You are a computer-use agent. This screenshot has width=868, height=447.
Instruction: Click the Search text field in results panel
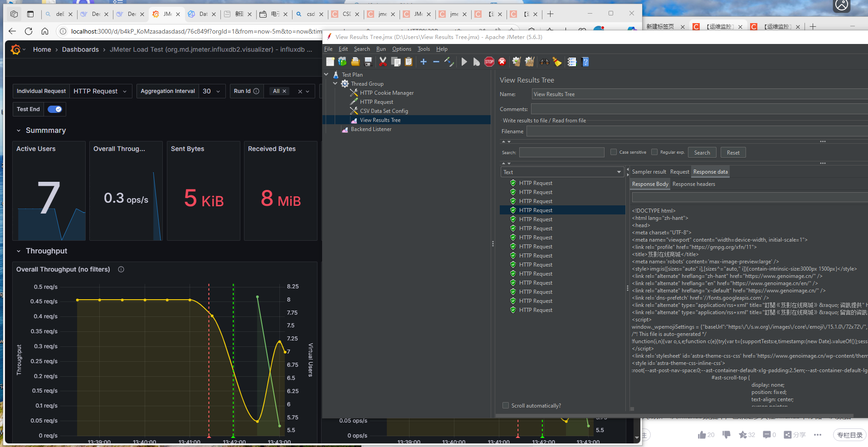pos(561,152)
